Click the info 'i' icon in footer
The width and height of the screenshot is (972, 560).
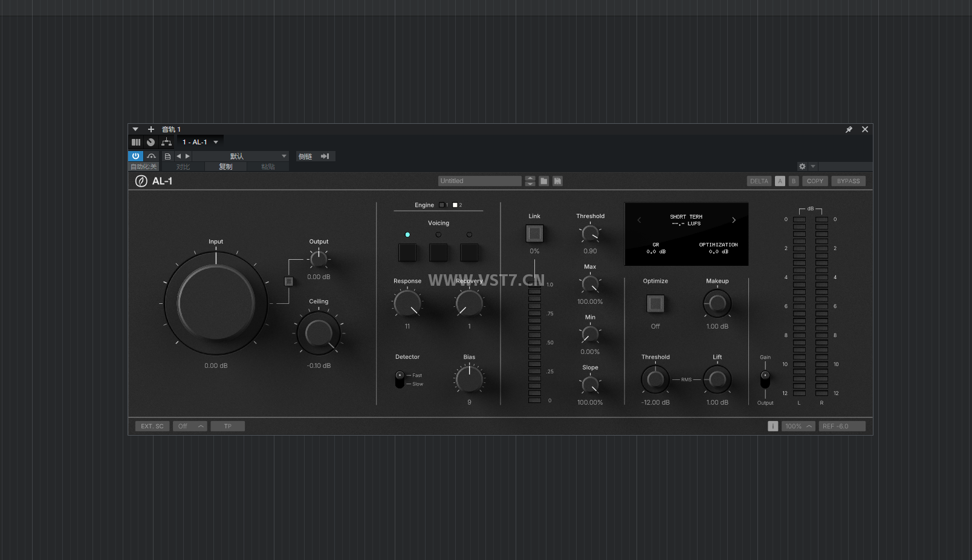pyautogui.click(x=773, y=426)
